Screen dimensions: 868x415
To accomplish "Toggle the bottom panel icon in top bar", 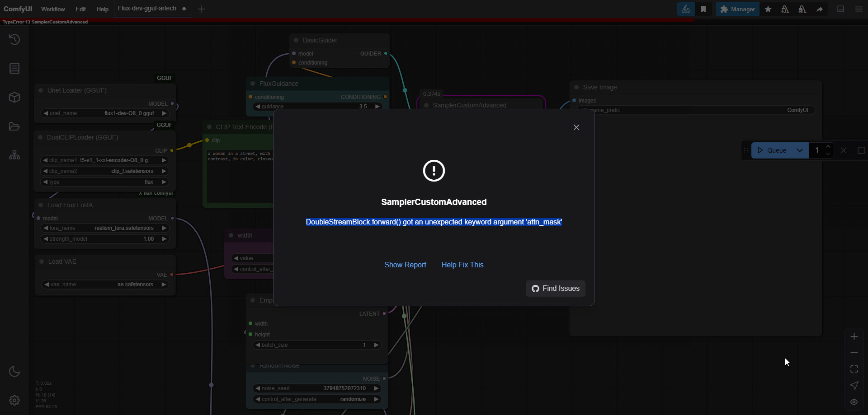I will 841,9.
